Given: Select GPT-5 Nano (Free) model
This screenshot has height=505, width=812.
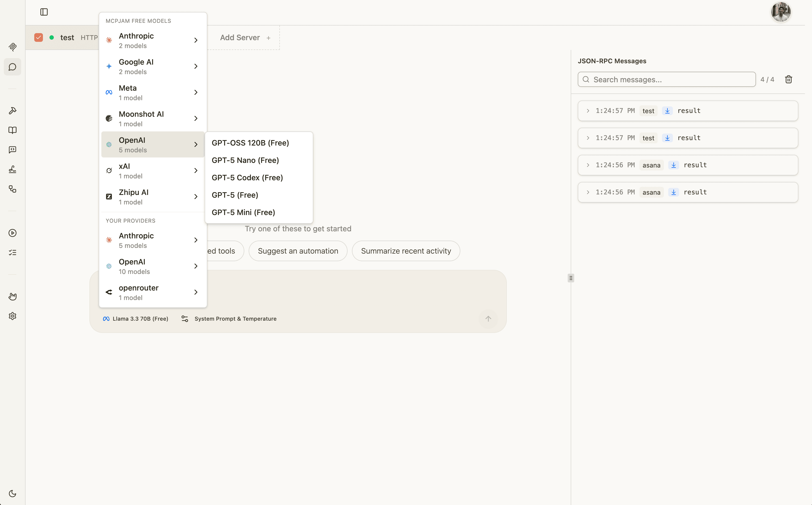Looking at the screenshot, I should click(245, 160).
